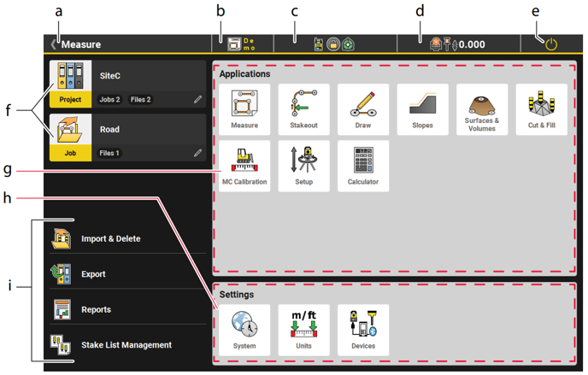Launch the Calculator
Viewport: 588px width, 375px height.
(363, 166)
